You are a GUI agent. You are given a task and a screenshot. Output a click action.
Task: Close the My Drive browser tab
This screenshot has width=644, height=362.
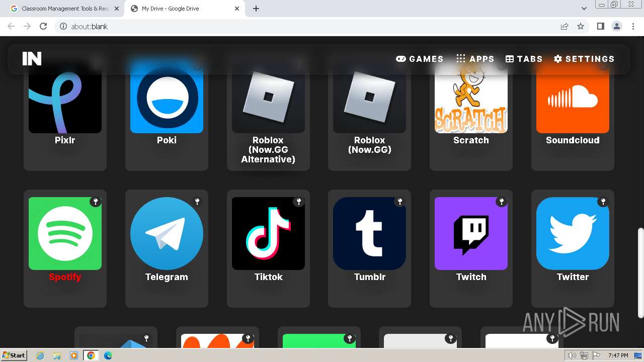point(237,9)
